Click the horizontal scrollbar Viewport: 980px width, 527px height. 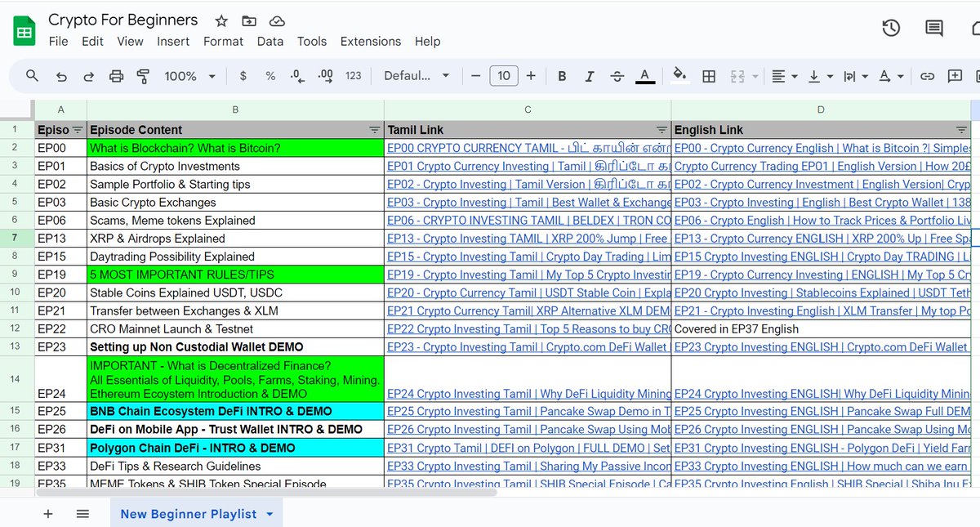(x=266, y=492)
